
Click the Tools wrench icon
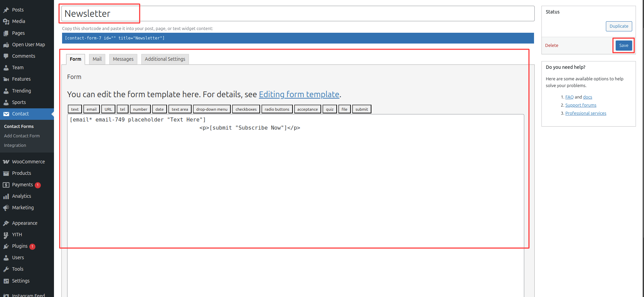coord(6,269)
